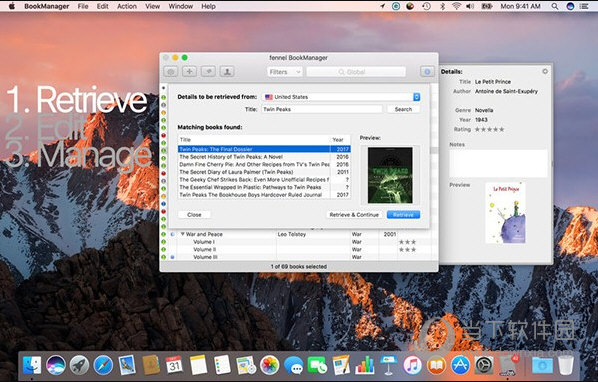The width and height of the screenshot is (598, 382).
Task: Open the Trash in the dock
Action: 566,365
